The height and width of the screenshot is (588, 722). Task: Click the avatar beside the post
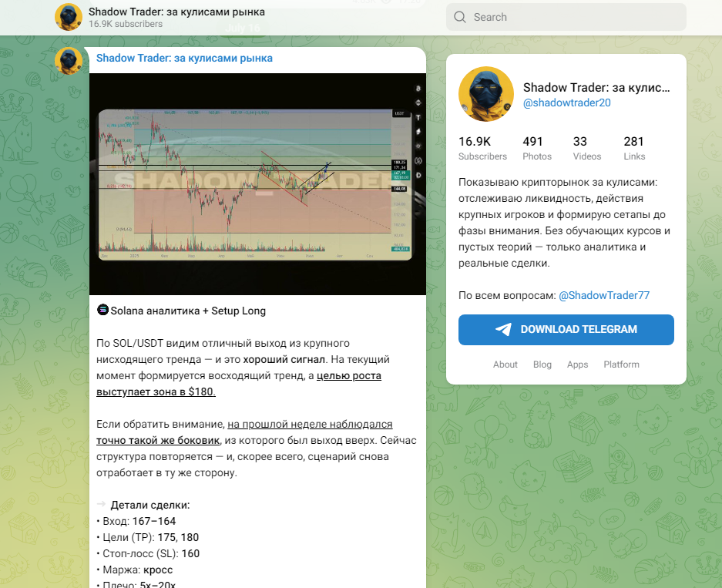69,60
